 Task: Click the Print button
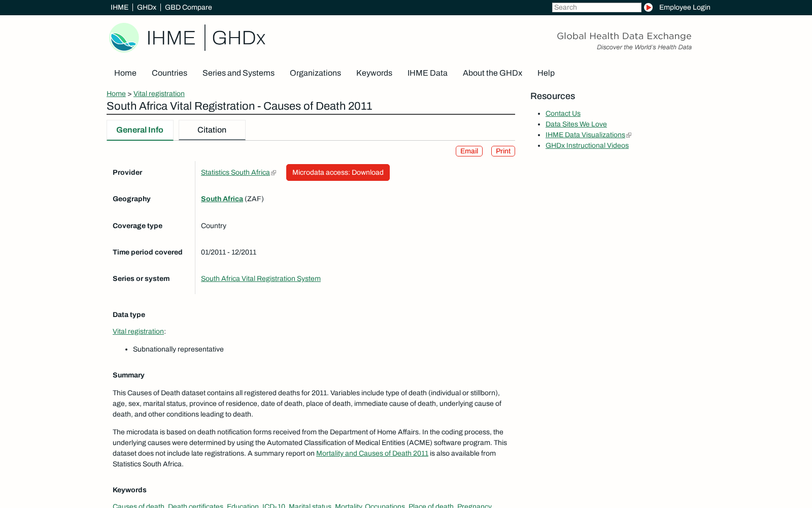(503, 151)
